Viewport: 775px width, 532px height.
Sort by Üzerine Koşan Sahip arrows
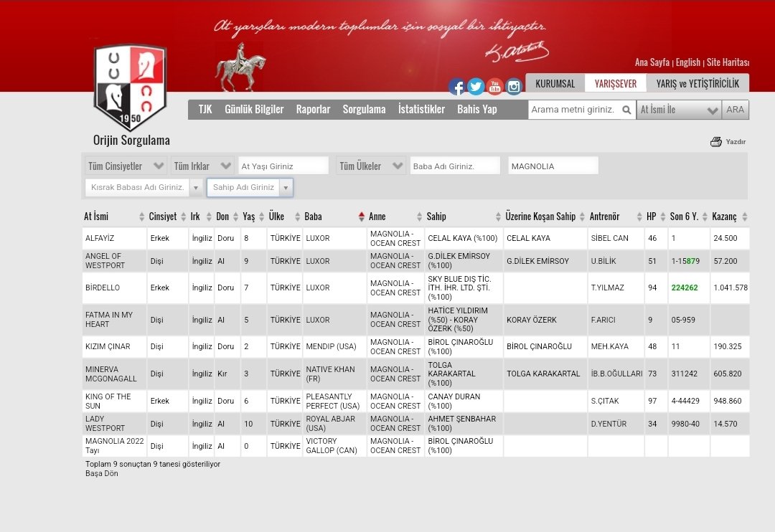(582, 217)
